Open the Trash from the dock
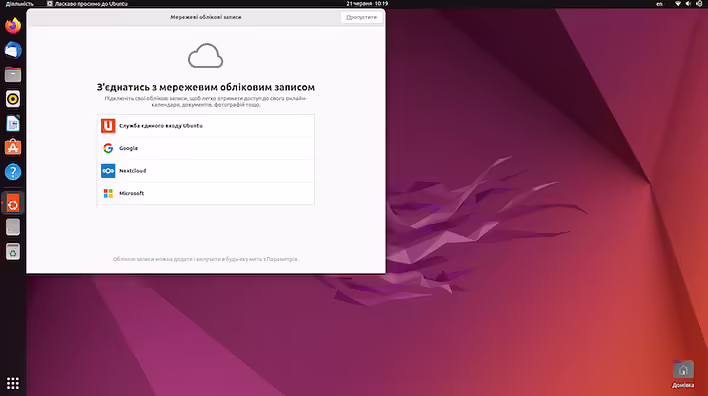708x396 pixels. 13,252
